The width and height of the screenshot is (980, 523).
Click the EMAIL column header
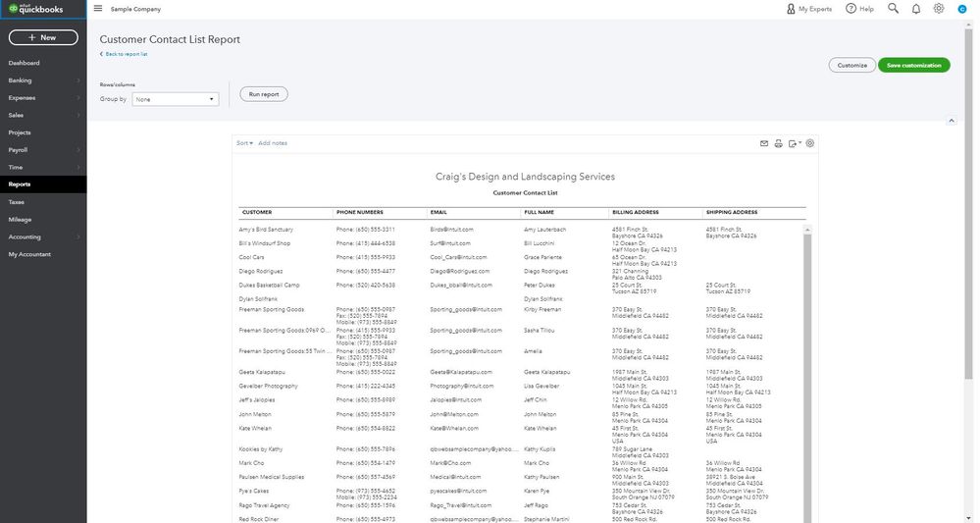tap(438, 213)
